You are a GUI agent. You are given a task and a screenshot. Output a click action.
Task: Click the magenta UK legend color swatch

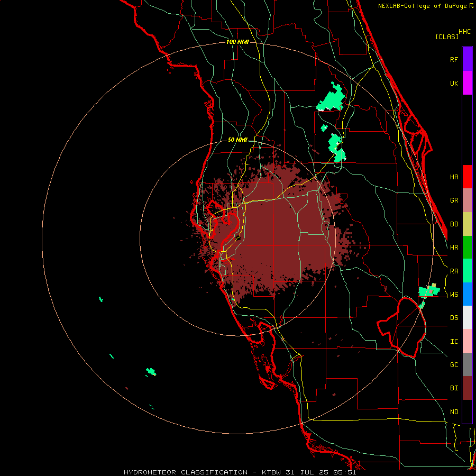(x=467, y=83)
